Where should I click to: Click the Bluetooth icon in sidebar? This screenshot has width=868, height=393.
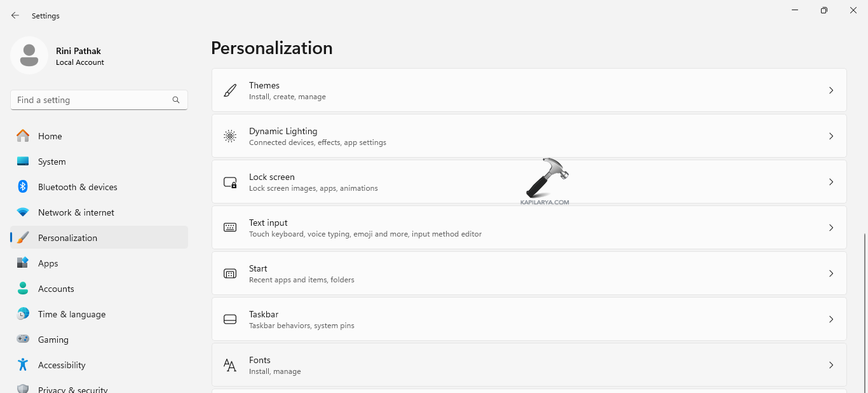pyautogui.click(x=23, y=187)
